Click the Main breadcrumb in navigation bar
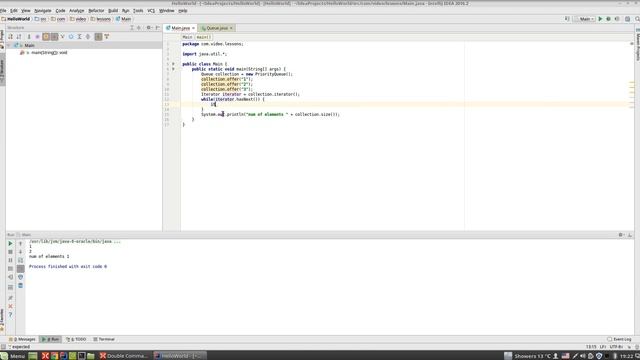The height and width of the screenshot is (360, 640). click(123, 19)
